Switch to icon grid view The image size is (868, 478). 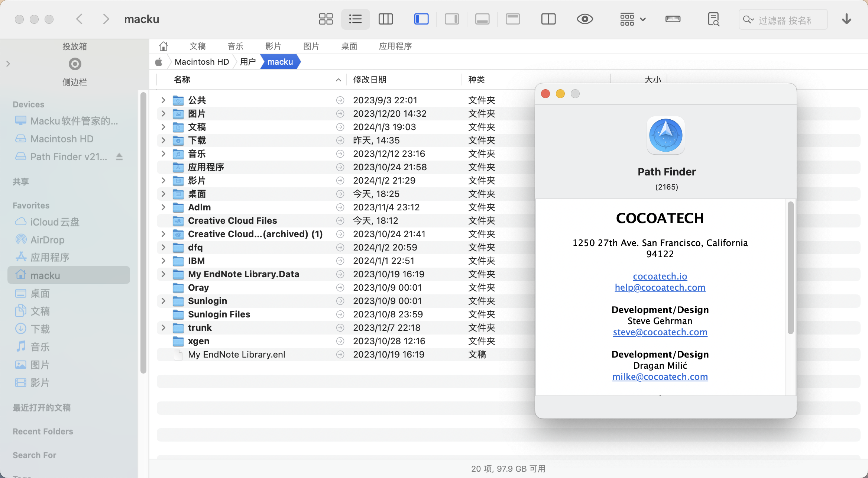pyautogui.click(x=326, y=19)
